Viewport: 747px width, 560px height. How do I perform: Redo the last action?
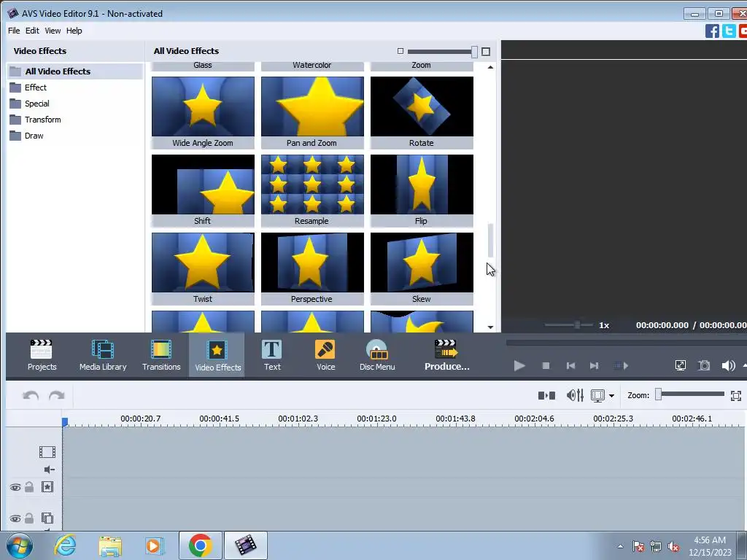[57, 396]
